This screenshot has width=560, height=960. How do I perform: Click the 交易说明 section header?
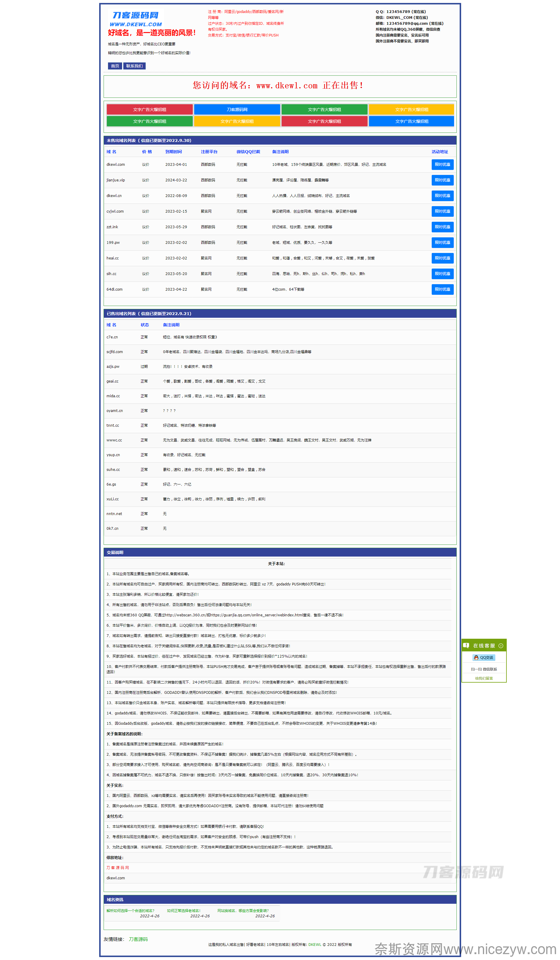pyautogui.click(x=280, y=552)
